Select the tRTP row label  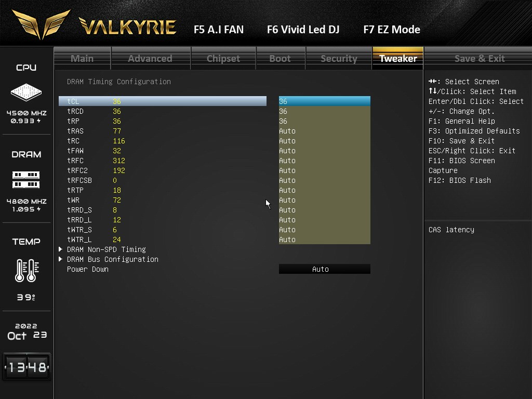75,190
